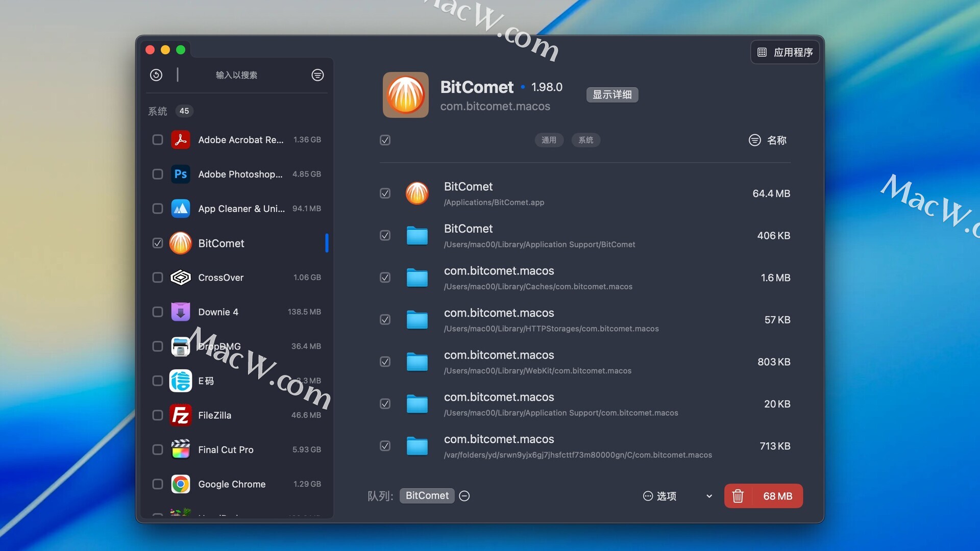The image size is (980, 551).
Task: Uncheck the /Applications/BitComet.app file checkbox
Action: (x=385, y=193)
